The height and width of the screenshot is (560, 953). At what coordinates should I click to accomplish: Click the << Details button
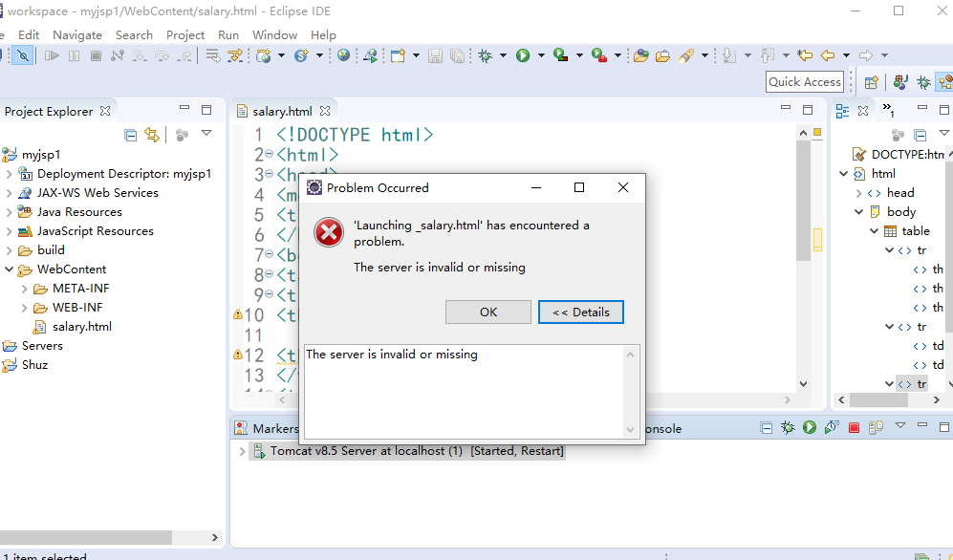click(581, 312)
